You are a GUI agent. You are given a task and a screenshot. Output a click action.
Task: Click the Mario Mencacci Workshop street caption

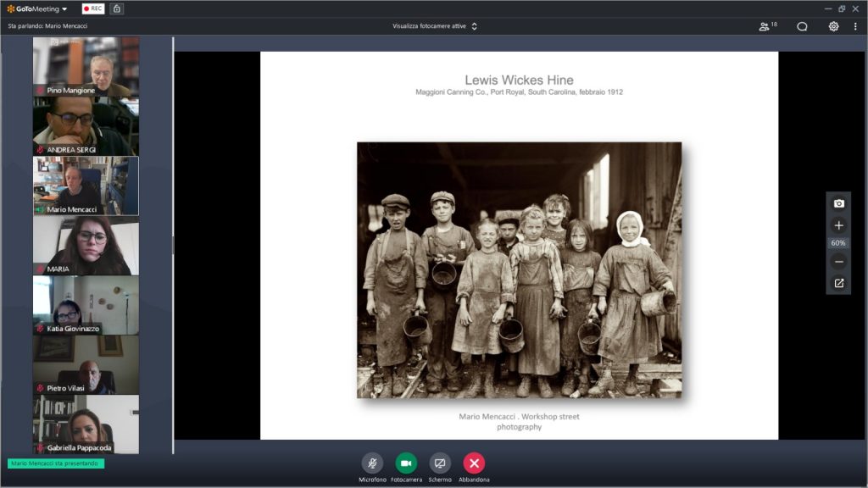coord(519,422)
